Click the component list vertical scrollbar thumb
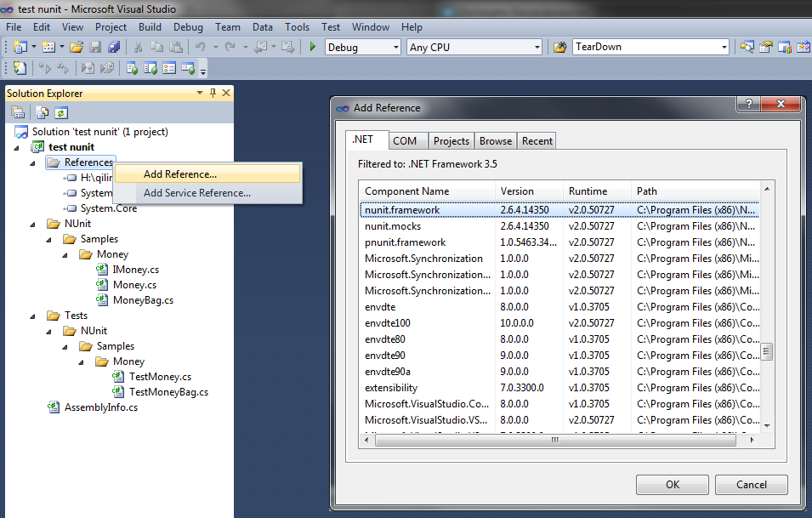The image size is (812, 518). [767, 352]
